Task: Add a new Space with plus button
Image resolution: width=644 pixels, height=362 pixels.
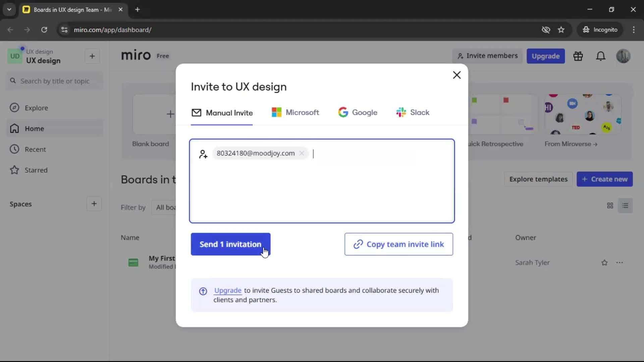Action: pyautogui.click(x=94, y=204)
